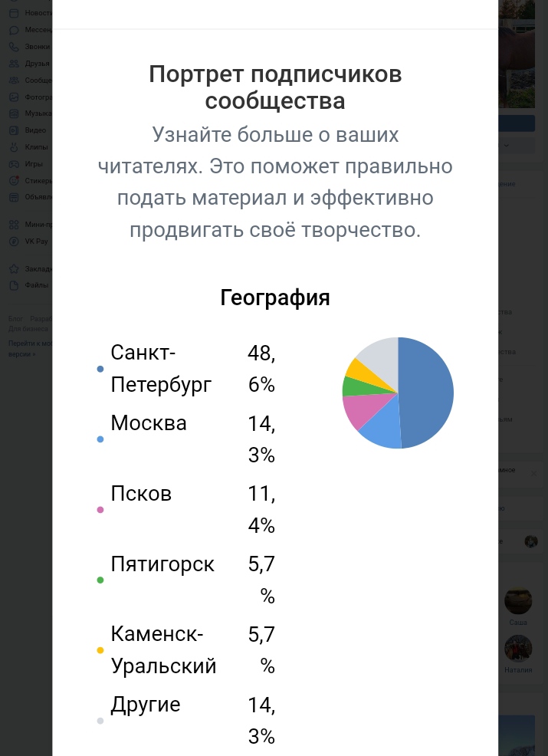Click the Фотографии picture icon
Screen dimensions: 548x756
(x=14, y=97)
